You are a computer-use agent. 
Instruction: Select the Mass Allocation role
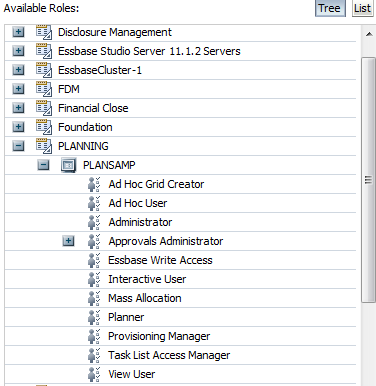(x=145, y=298)
